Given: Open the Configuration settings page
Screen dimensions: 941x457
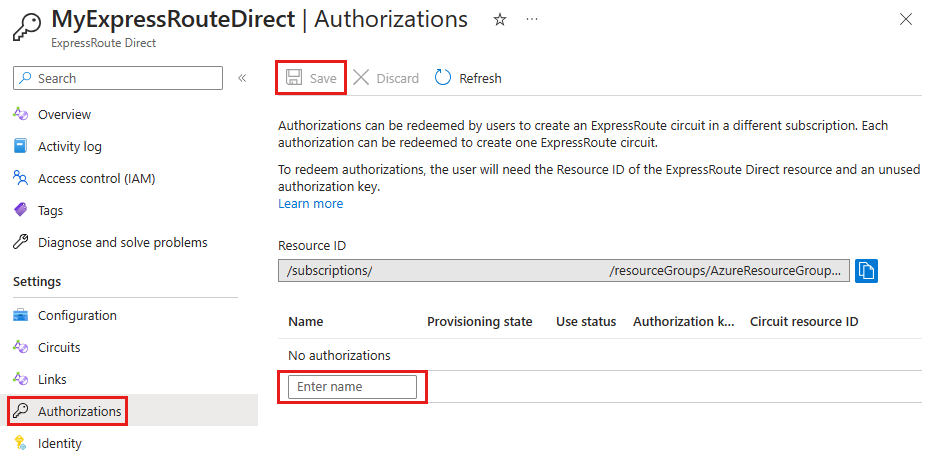Looking at the screenshot, I should pyautogui.click(x=77, y=315).
